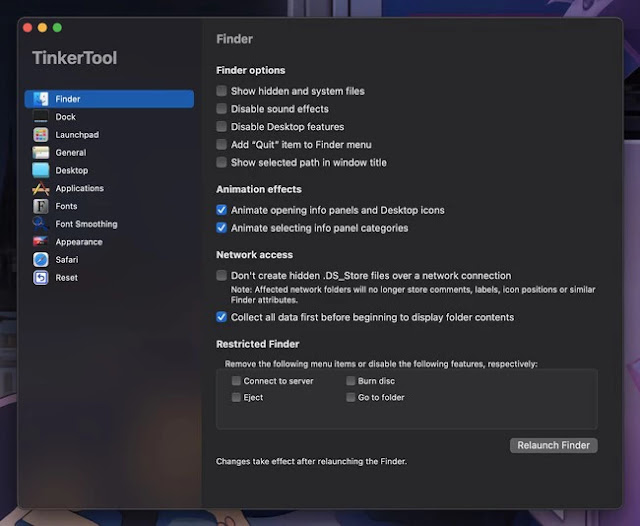Check the Connect to server restriction
Viewport: 640px width, 526px height.
[x=236, y=381]
